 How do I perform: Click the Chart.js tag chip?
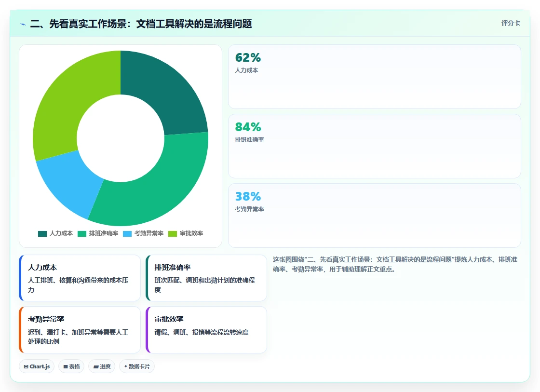tap(37, 366)
